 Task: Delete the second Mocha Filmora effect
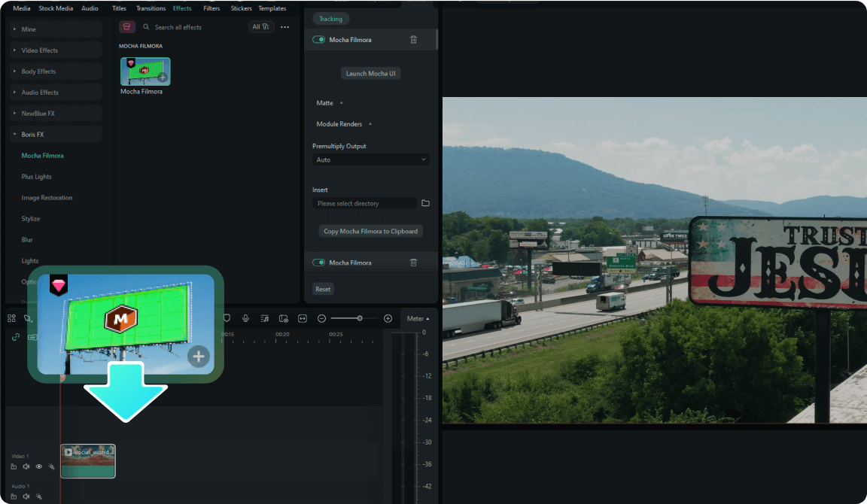pos(413,263)
